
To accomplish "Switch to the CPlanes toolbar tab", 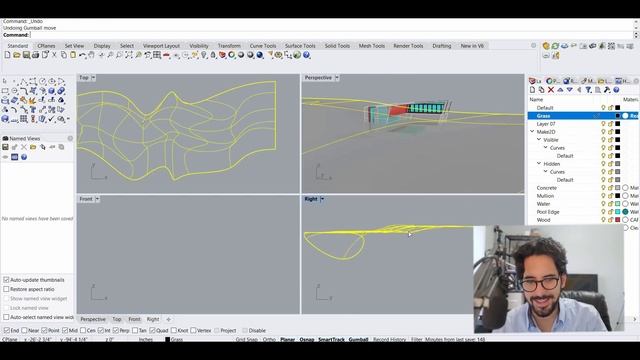I will (46, 46).
